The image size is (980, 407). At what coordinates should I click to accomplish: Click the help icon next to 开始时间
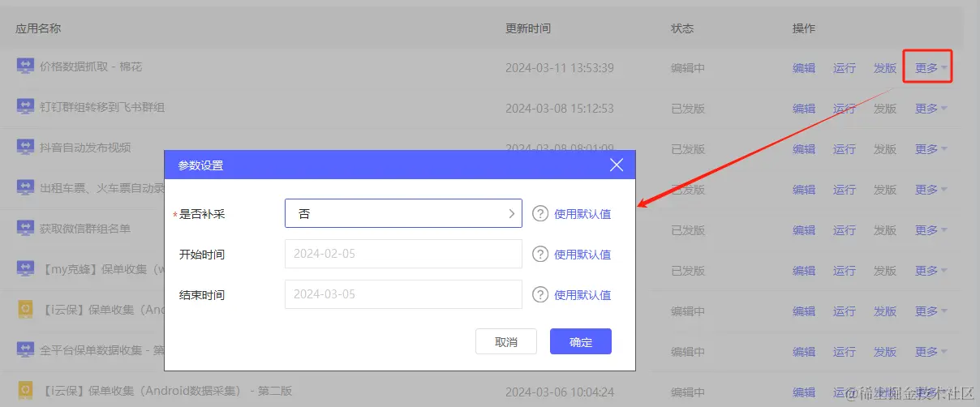[540, 254]
